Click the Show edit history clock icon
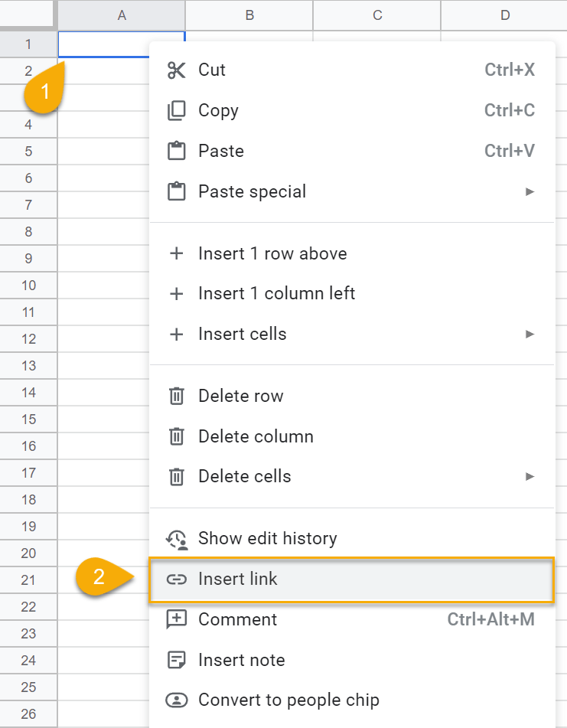The height and width of the screenshot is (728, 567). [x=177, y=539]
